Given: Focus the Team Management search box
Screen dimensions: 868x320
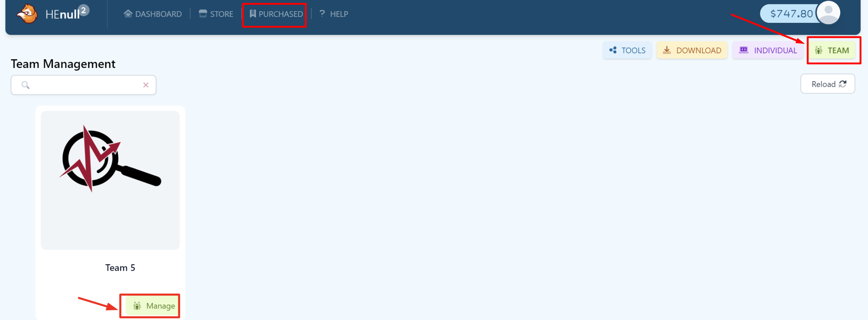Looking at the screenshot, I should point(83,85).
